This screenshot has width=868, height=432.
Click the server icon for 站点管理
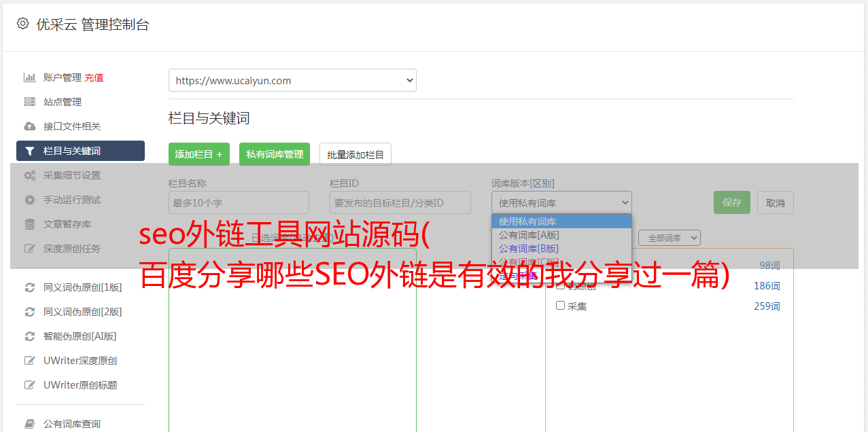pos(30,102)
